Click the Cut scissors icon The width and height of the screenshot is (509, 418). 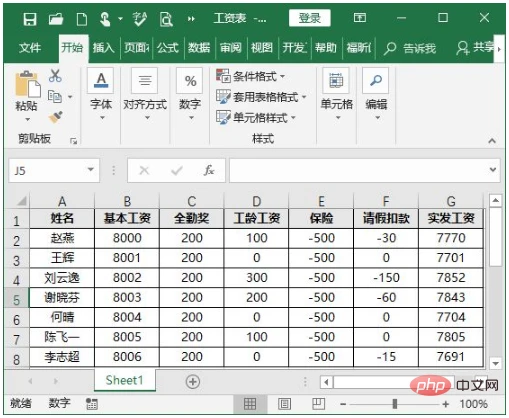(55, 76)
